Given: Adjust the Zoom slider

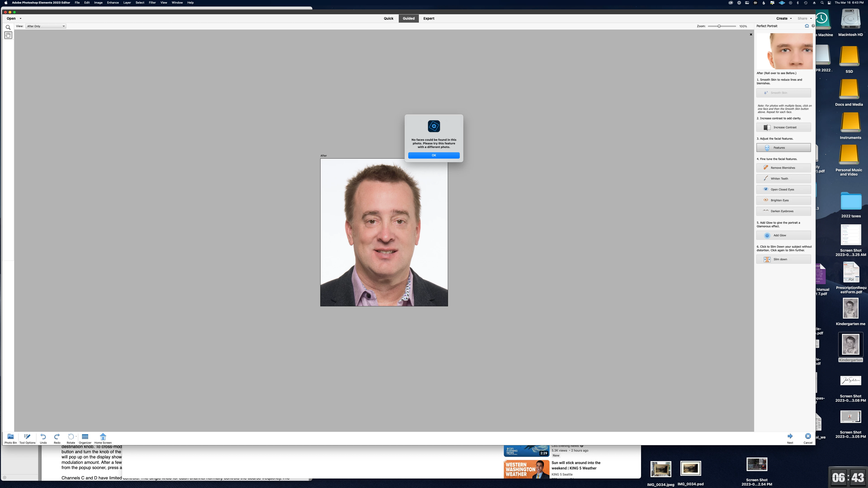Looking at the screenshot, I should [719, 26].
